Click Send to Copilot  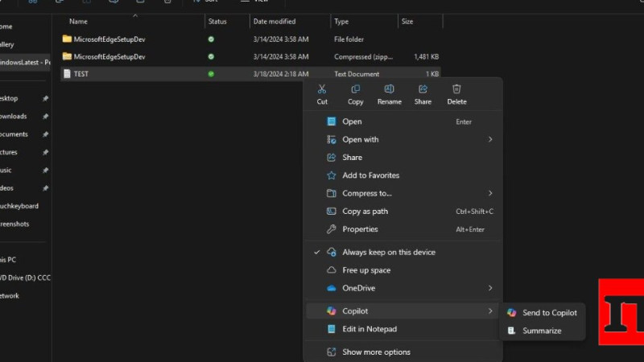pos(542,313)
